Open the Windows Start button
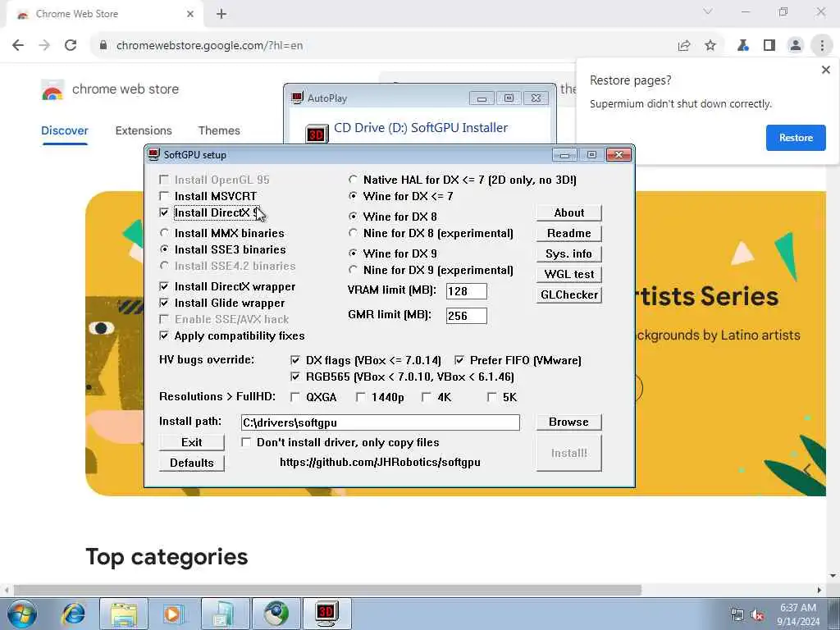 pos(22,614)
